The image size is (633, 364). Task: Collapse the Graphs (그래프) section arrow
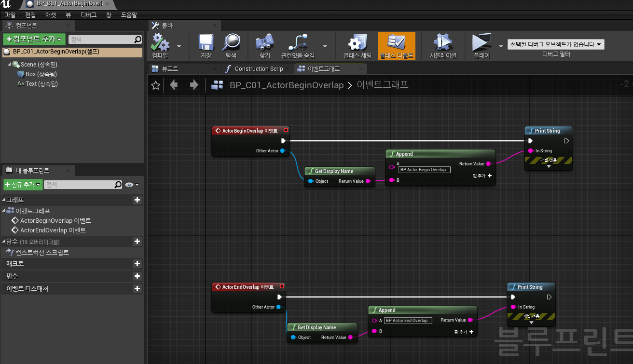coord(4,200)
